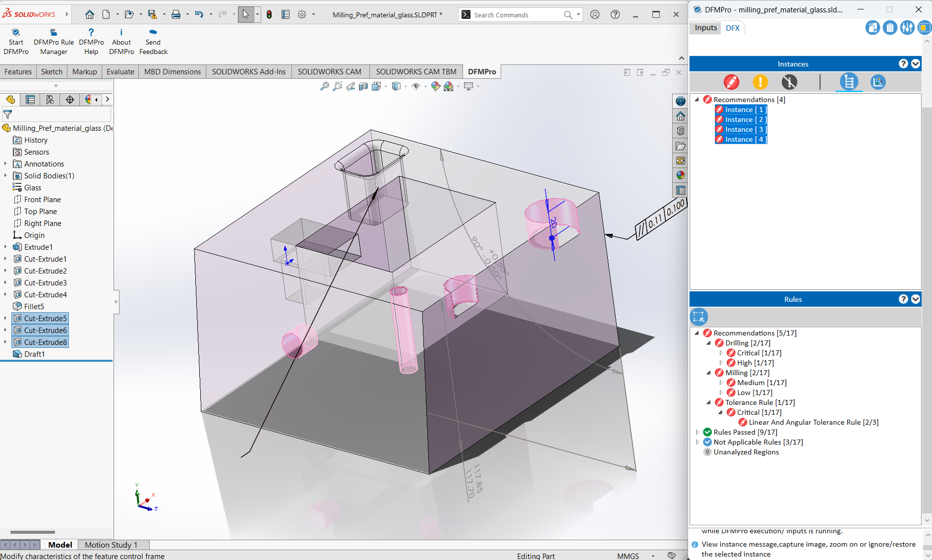Click the filter funnel in feature tree

pos(7,114)
